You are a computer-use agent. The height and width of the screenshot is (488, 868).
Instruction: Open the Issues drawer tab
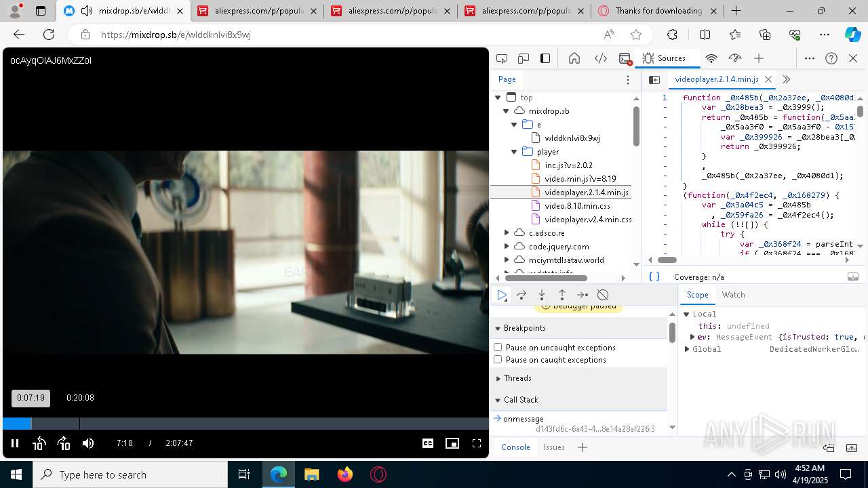[554, 447]
